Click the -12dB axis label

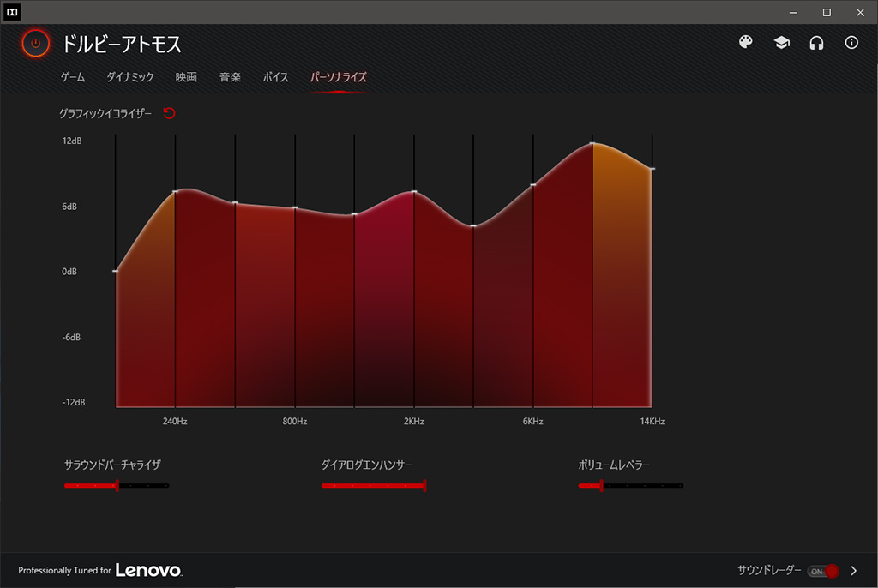click(x=74, y=402)
